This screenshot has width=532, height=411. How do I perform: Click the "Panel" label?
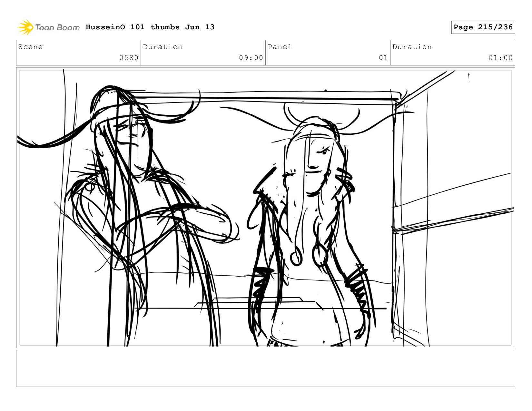[280, 47]
